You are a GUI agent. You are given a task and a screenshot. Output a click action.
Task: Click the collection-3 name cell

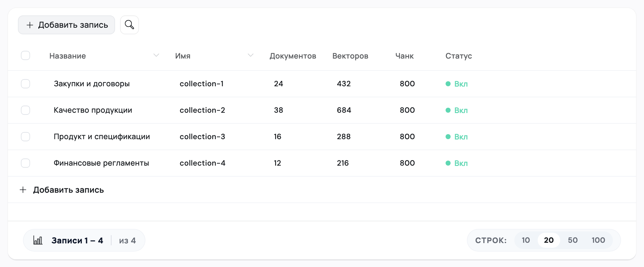202,137
